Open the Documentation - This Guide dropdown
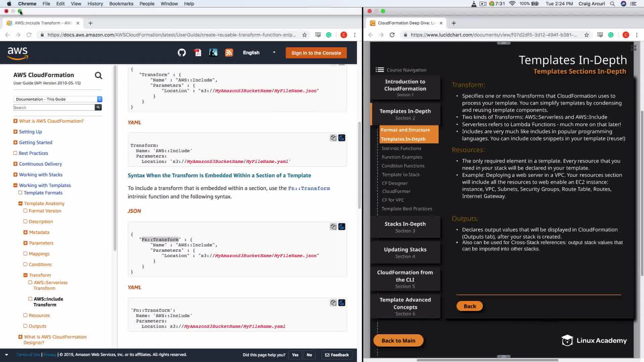 (x=58, y=99)
